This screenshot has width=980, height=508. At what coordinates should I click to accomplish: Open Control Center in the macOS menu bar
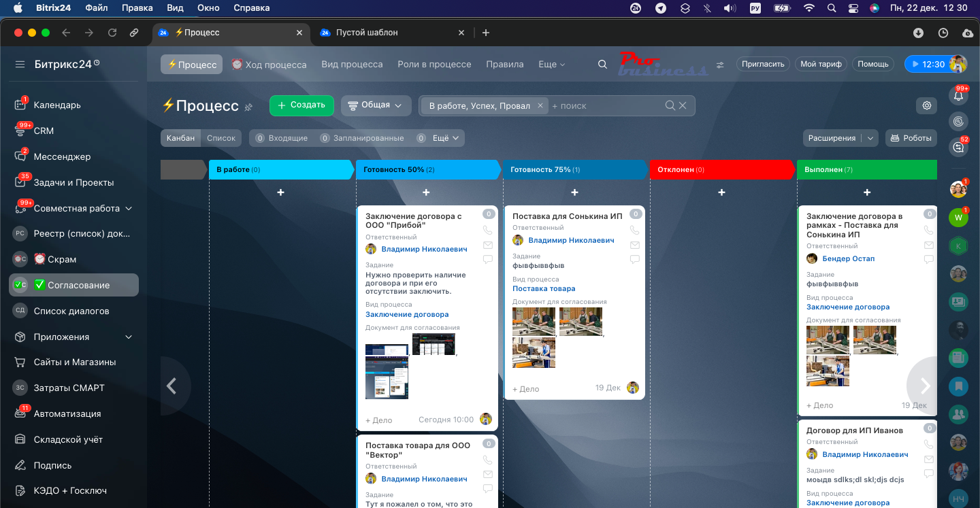click(853, 8)
